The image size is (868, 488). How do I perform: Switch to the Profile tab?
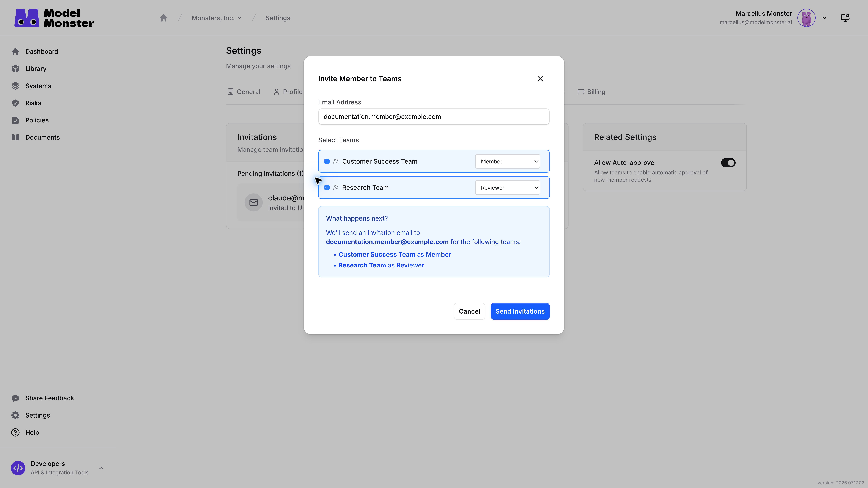coord(288,92)
